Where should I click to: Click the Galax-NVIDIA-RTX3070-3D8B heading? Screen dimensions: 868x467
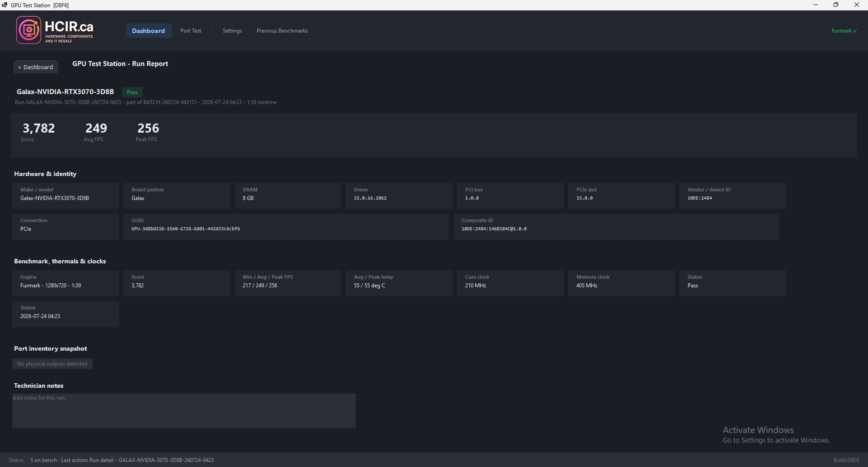click(65, 92)
